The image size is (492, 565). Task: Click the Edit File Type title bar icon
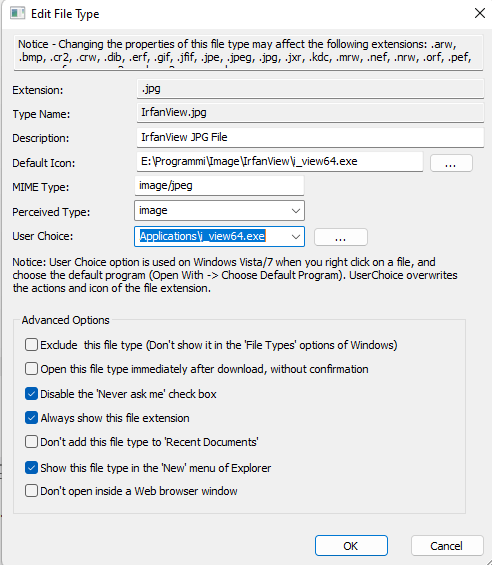click(x=17, y=14)
